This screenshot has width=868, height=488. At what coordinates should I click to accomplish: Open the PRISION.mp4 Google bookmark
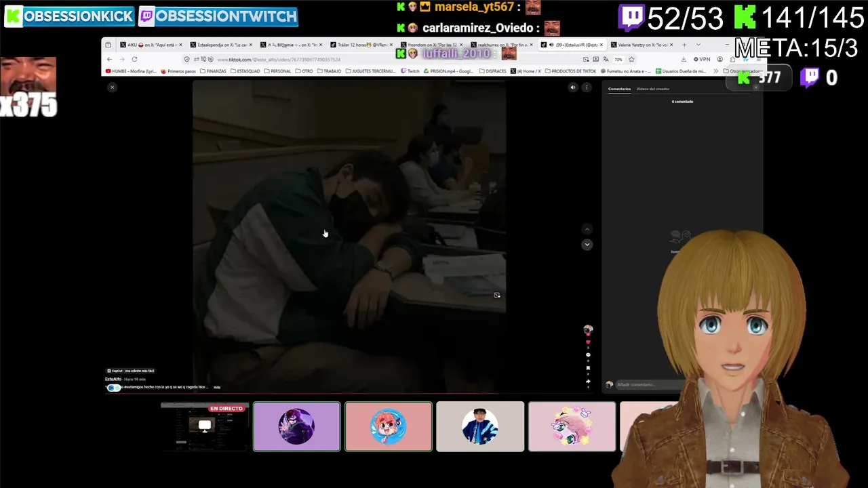click(449, 71)
